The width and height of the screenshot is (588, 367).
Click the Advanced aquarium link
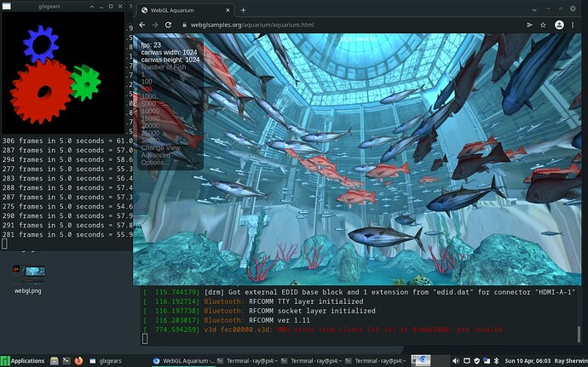point(156,155)
